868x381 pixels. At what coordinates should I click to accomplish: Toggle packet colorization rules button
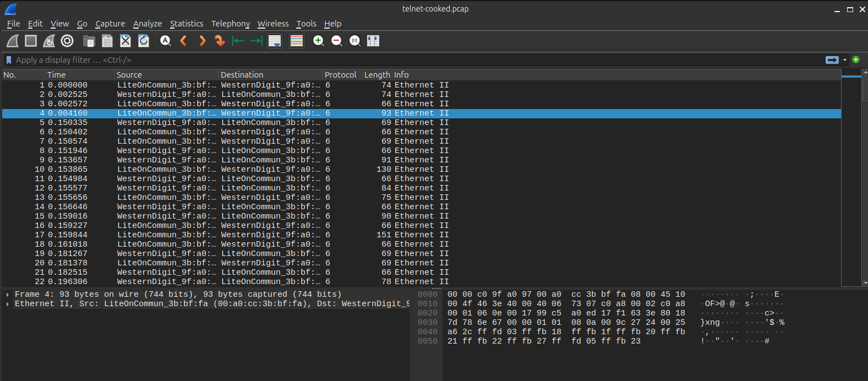(297, 41)
